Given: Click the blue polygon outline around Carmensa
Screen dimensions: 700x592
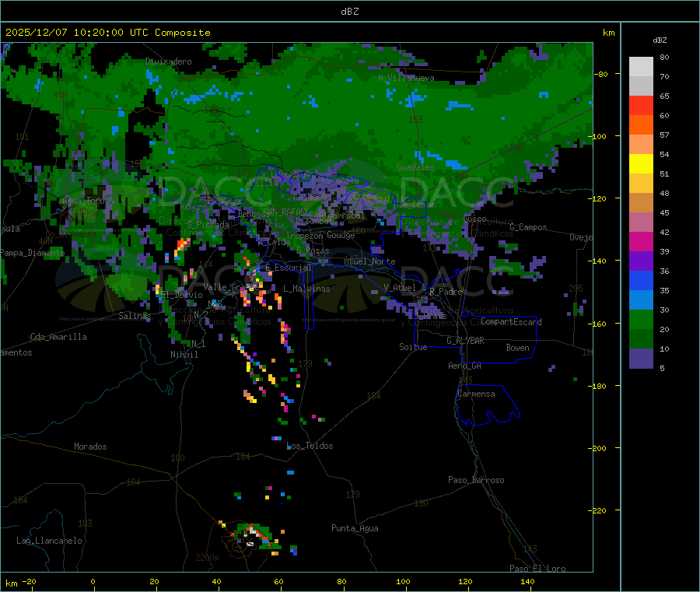Looking at the screenshot, I should 487,405.
